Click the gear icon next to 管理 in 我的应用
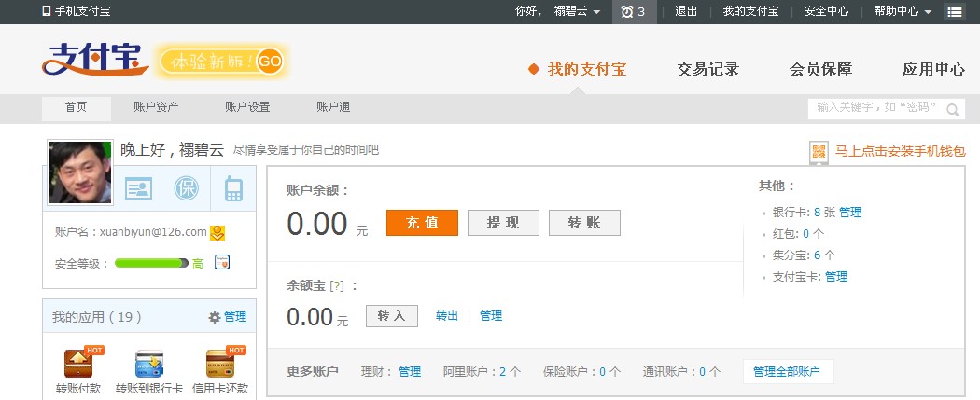The height and width of the screenshot is (400, 980). (x=215, y=318)
